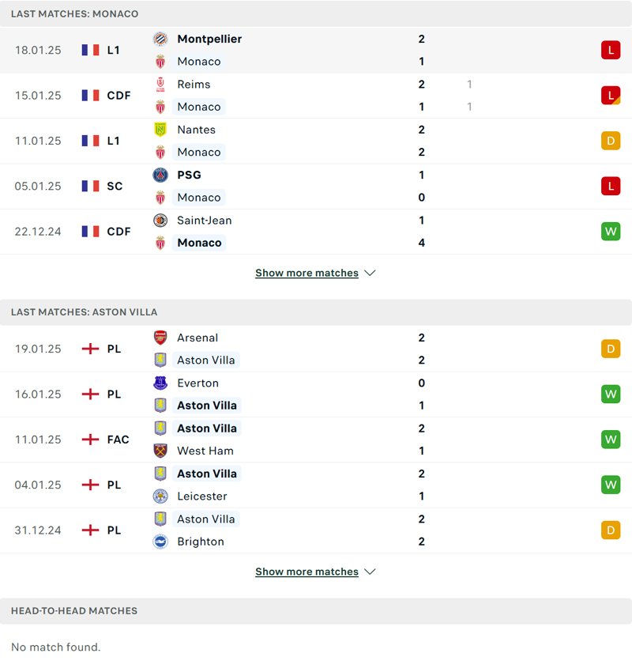Select the French flag beside CDF
The image size is (632, 672).
point(89,95)
